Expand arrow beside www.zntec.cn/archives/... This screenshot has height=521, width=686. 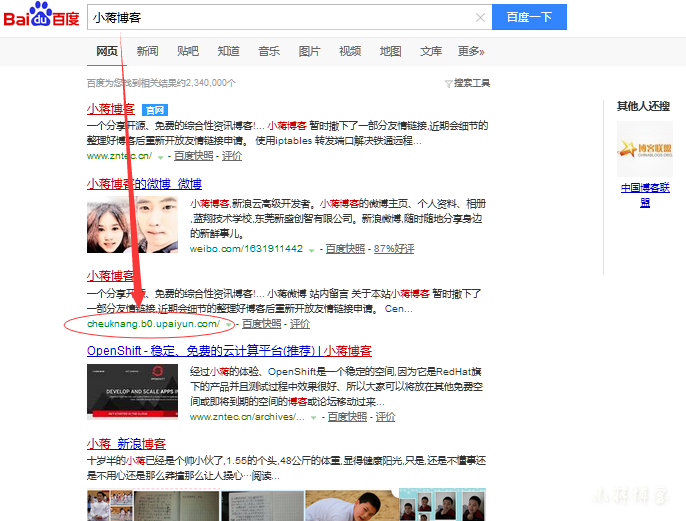[x=313, y=418]
